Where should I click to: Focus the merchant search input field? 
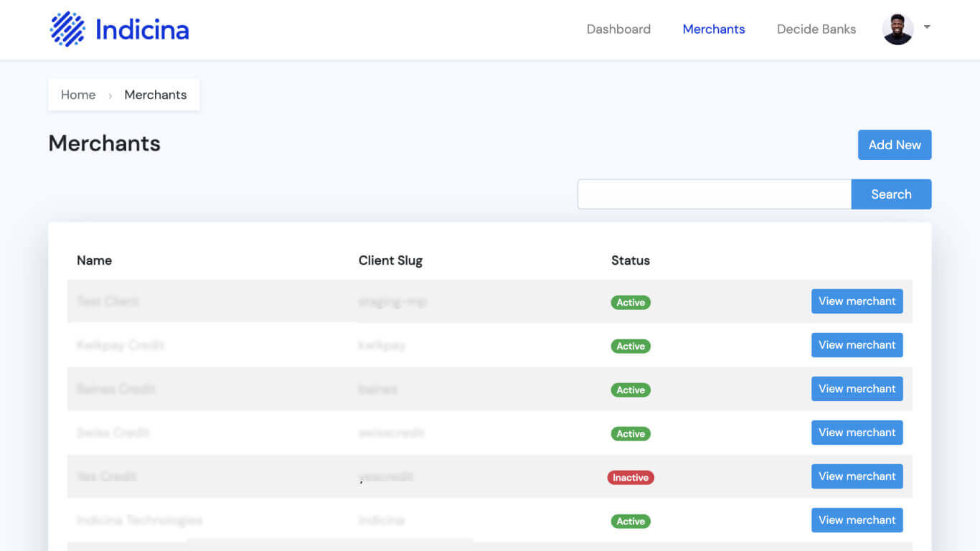(x=714, y=194)
